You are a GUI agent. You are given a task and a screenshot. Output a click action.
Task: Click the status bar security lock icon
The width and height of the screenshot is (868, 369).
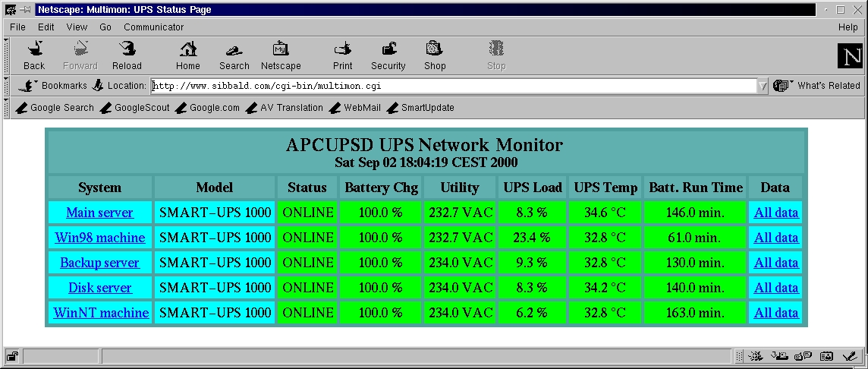coord(12,355)
